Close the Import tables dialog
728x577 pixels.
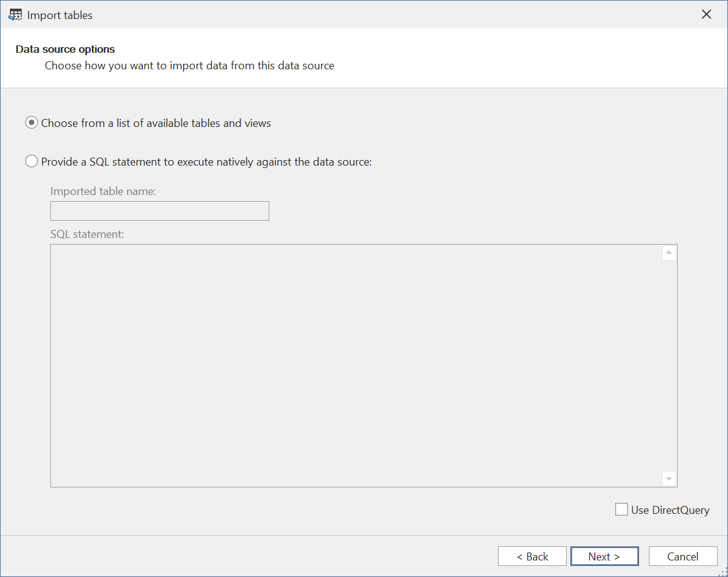tap(706, 13)
